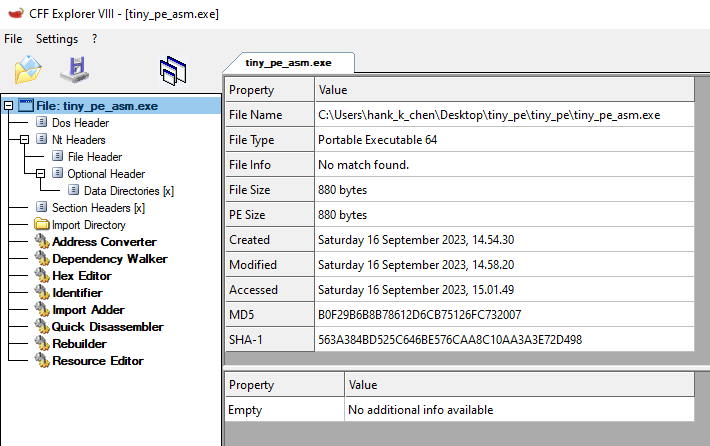
Task: Click the gear icon of Dependency Walker
Action: pyautogui.click(x=42, y=258)
